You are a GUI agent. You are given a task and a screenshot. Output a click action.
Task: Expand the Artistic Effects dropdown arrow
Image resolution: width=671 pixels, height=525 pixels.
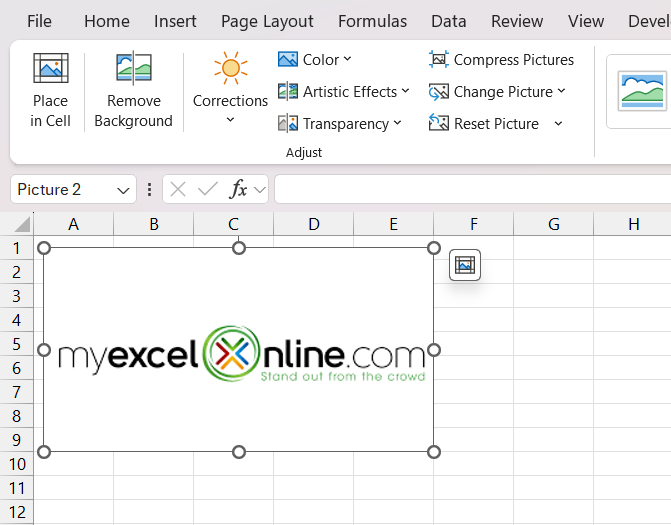405,91
